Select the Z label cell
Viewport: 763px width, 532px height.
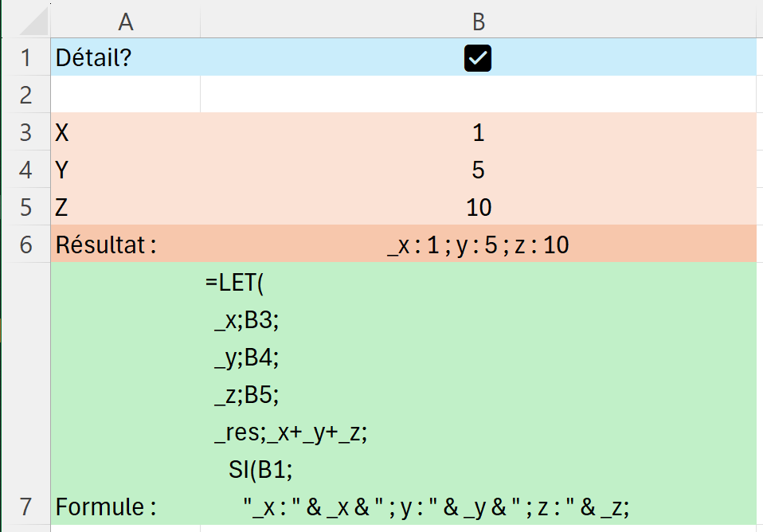click(125, 207)
